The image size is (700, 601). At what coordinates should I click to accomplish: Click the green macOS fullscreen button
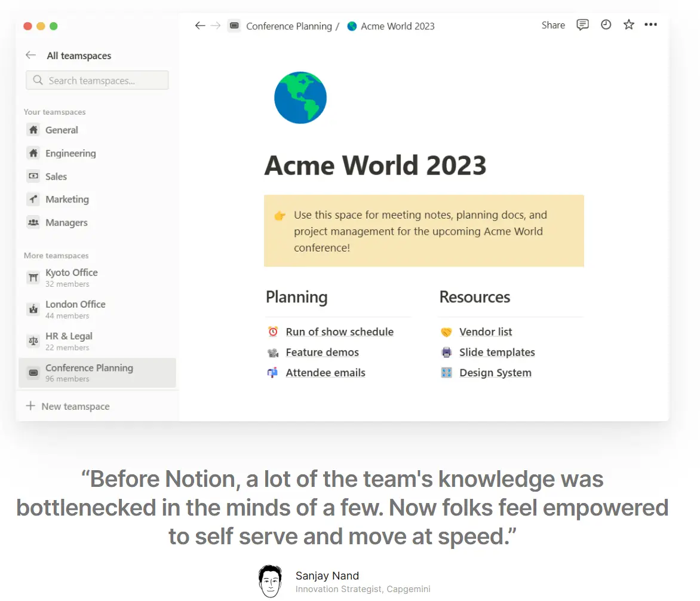click(54, 26)
